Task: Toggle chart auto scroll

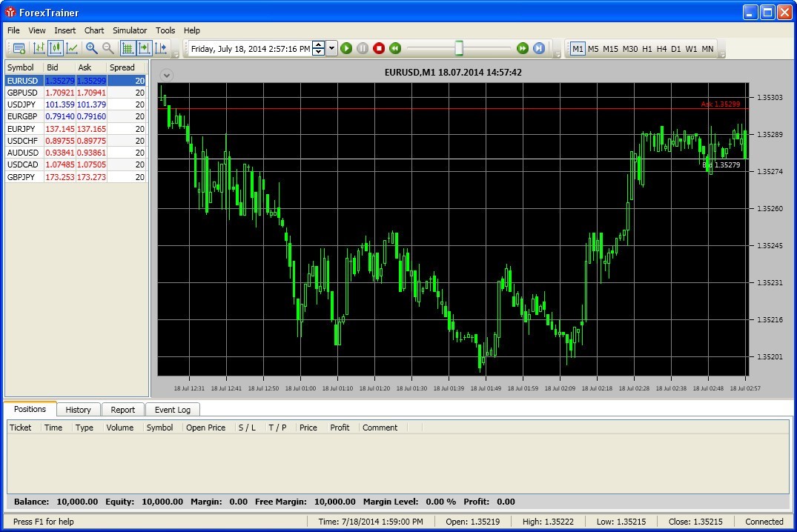Action: pos(145,49)
